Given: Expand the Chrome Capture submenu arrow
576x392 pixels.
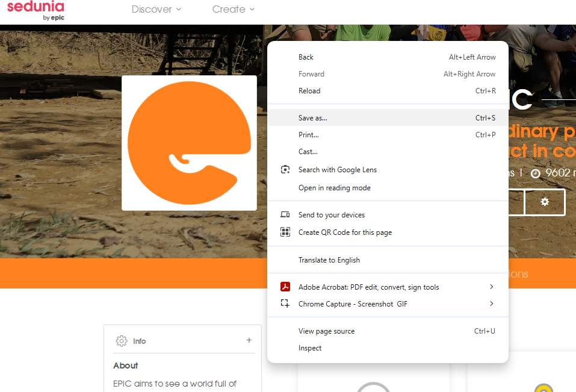Looking at the screenshot, I should tap(492, 304).
